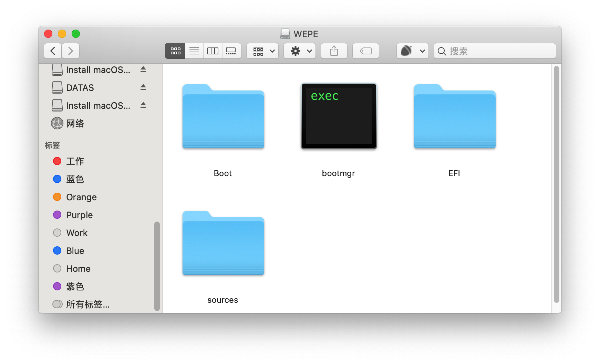Switch to list view mode

[194, 51]
